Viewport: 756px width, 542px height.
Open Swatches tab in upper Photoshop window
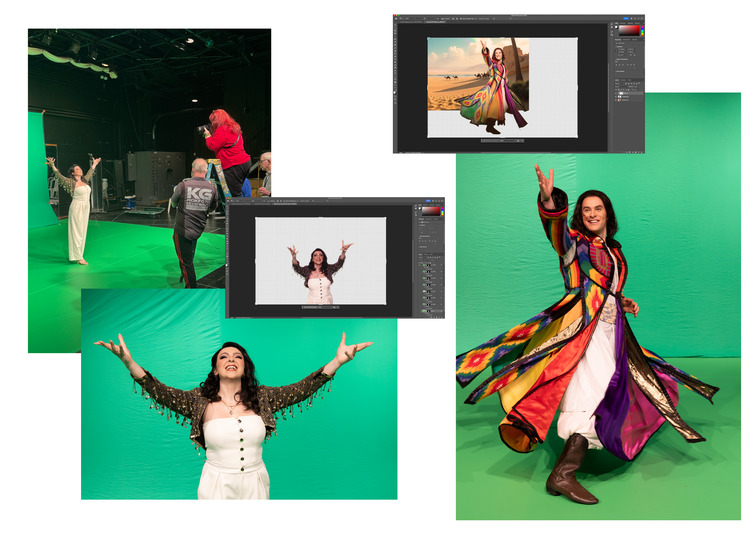pos(623,23)
